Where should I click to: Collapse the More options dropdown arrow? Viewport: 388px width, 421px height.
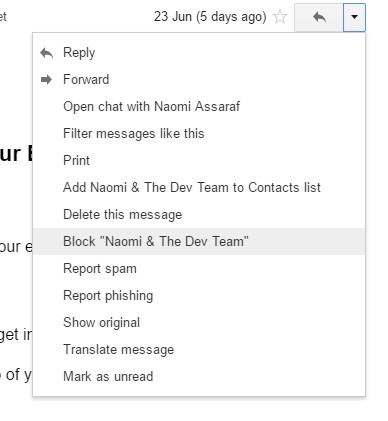[354, 17]
